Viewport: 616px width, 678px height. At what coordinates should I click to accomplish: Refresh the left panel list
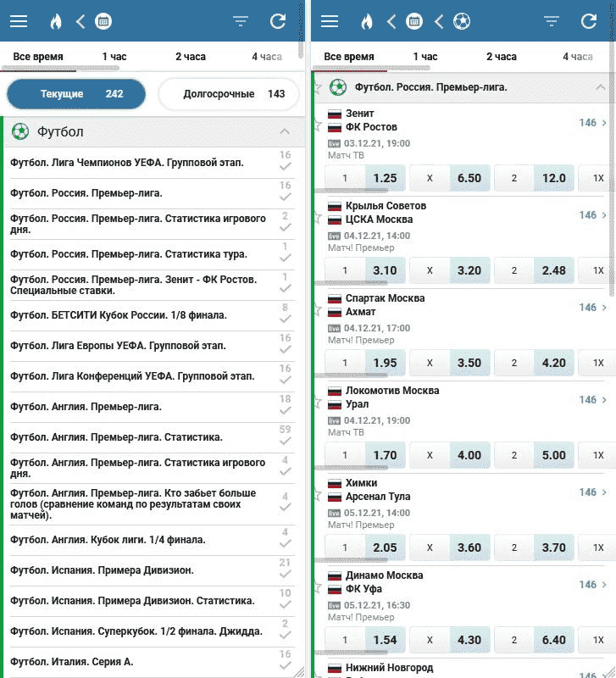click(x=278, y=21)
